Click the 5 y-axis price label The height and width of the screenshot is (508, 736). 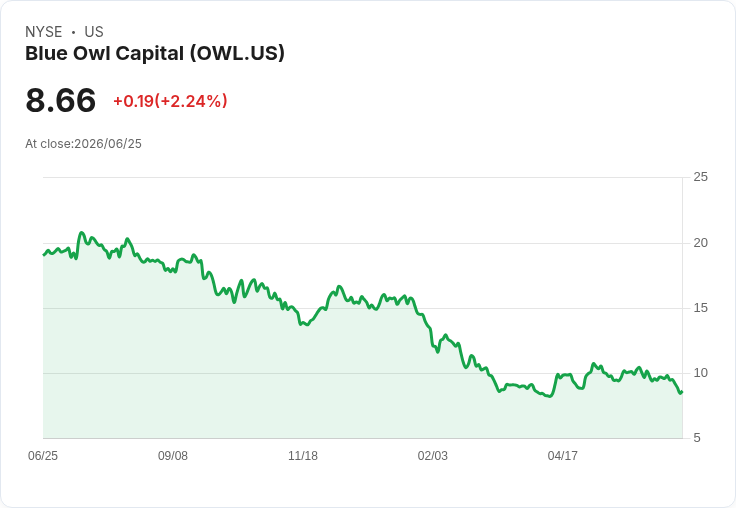point(697,438)
